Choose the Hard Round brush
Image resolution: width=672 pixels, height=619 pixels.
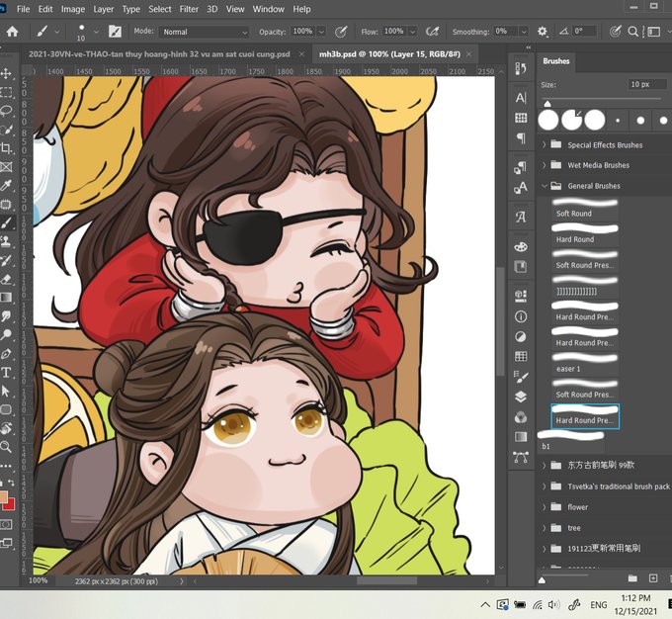coord(585,233)
